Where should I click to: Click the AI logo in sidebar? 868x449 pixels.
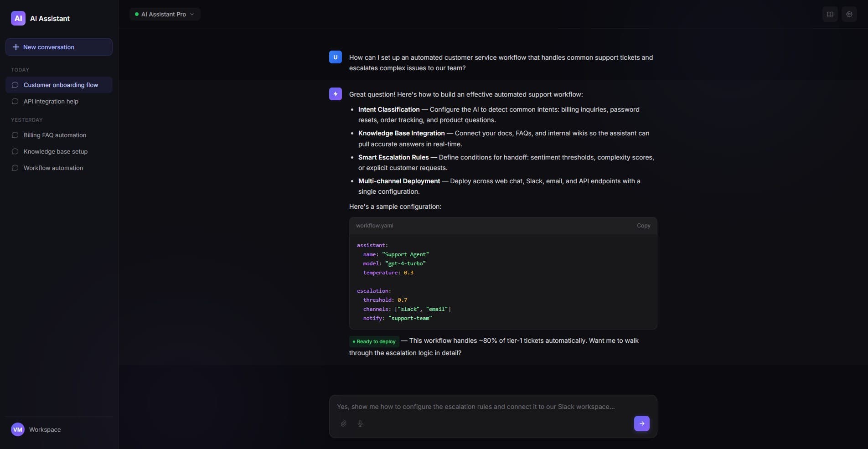click(x=18, y=18)
